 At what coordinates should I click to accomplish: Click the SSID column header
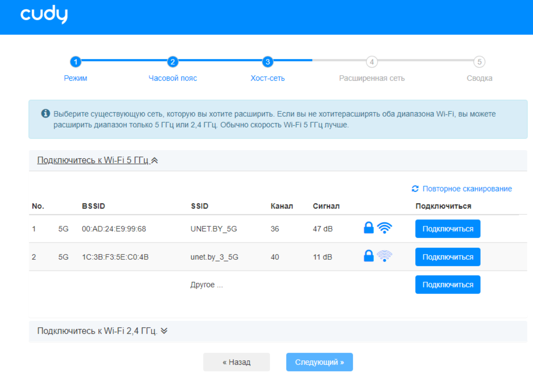pyautogui.click(x=199, y=206)
